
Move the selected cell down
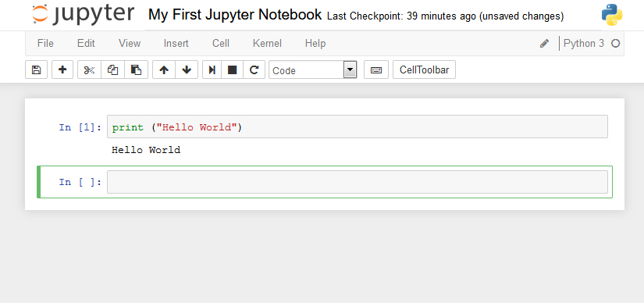tap(187, 70)
